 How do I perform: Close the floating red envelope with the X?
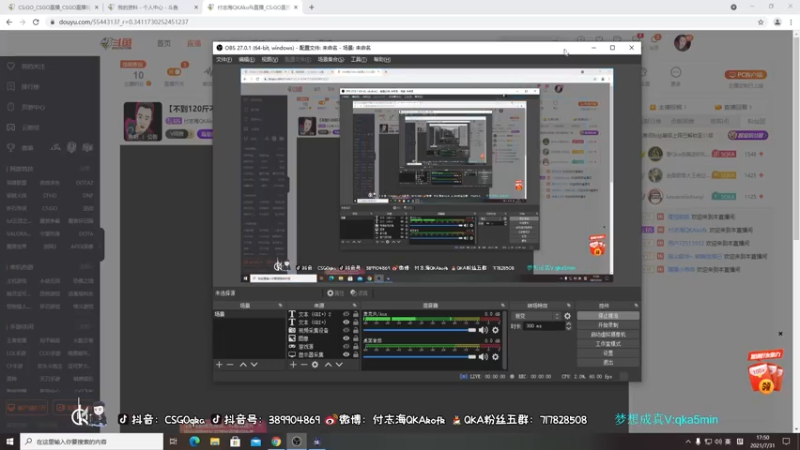point(780,334)
